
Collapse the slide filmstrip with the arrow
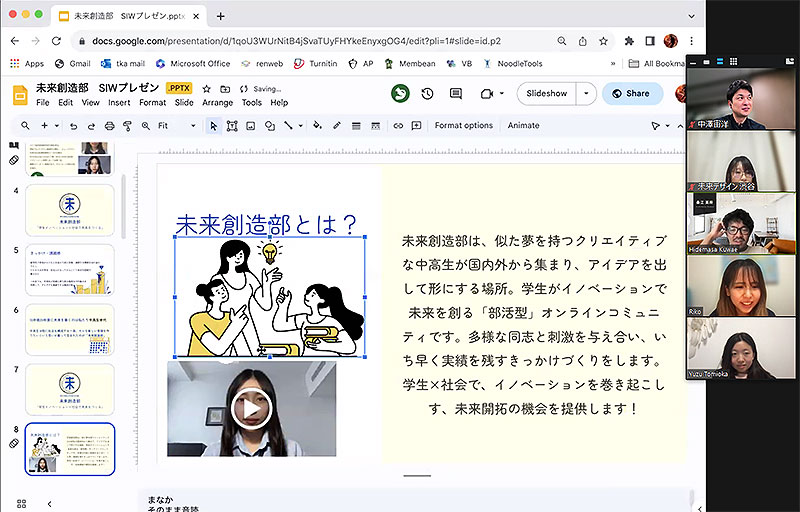[x=49, y=503]
